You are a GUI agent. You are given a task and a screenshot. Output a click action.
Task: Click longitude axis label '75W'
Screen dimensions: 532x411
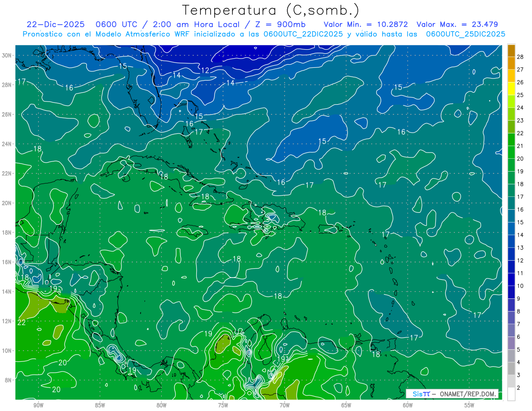pos(223,405)
